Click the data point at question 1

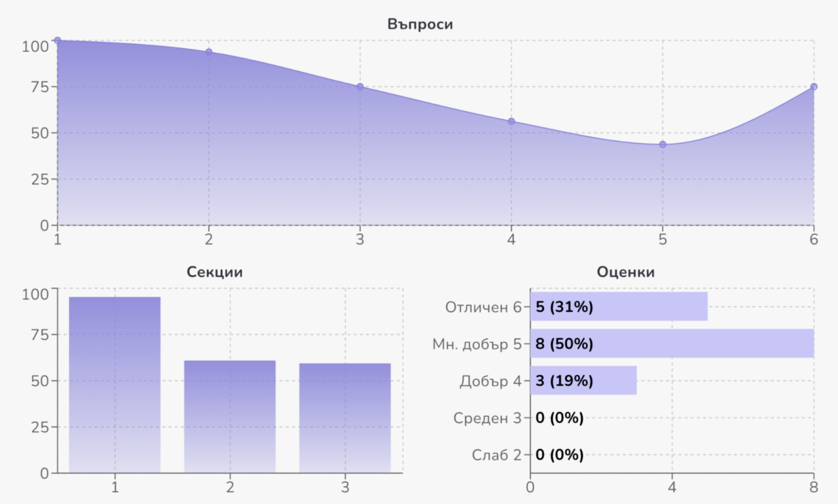(x=57, y=40)
